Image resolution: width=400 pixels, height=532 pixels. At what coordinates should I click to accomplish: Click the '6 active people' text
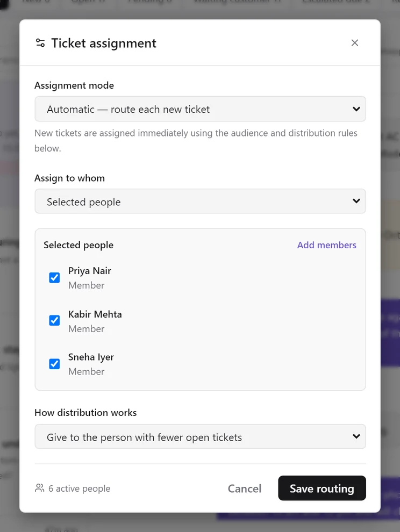click(79, 488)
